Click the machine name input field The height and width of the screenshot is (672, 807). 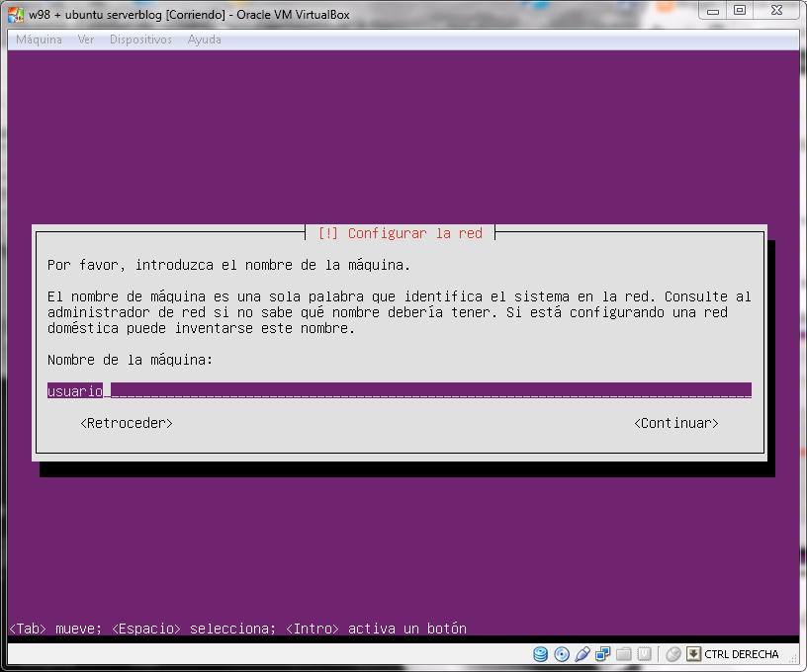(x=400, y=390)
